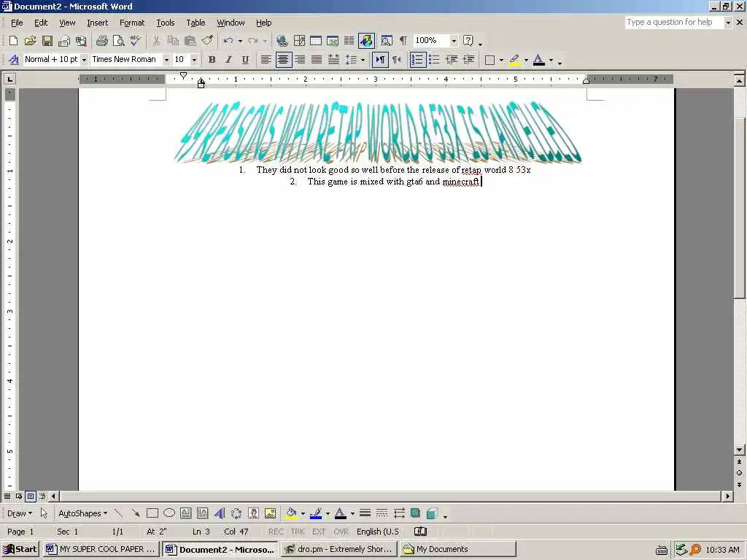This screenshot has height=560, width=747.
Task: Save the document with floppy icon
Action: coord(47,41)
